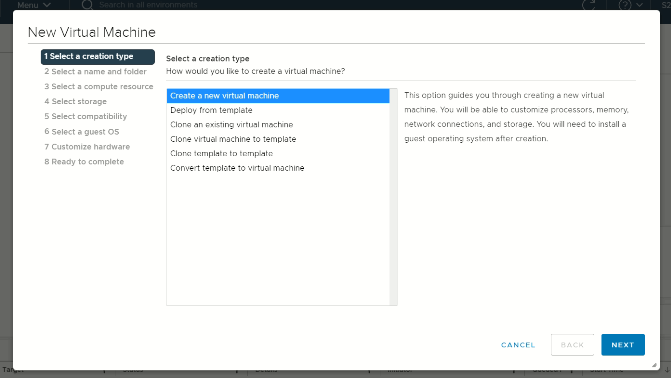Click the NEXT button

click(x=623, y=345)
